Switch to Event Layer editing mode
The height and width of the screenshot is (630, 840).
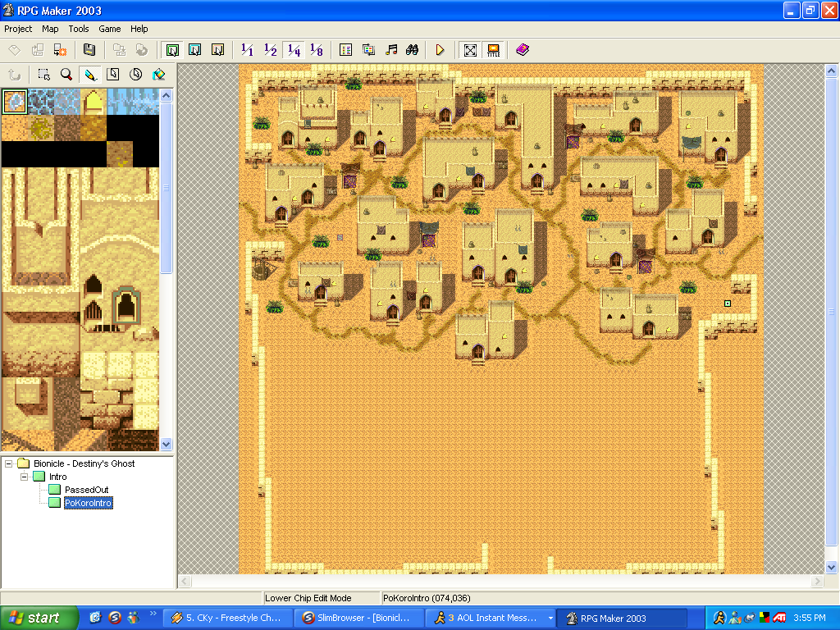pos(217,50)
